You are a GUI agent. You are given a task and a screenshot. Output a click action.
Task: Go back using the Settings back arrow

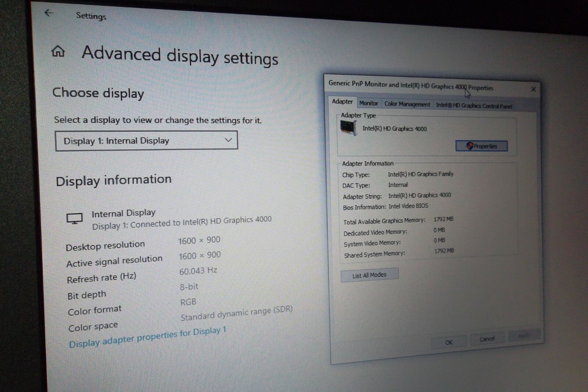[x=49, y=13]
